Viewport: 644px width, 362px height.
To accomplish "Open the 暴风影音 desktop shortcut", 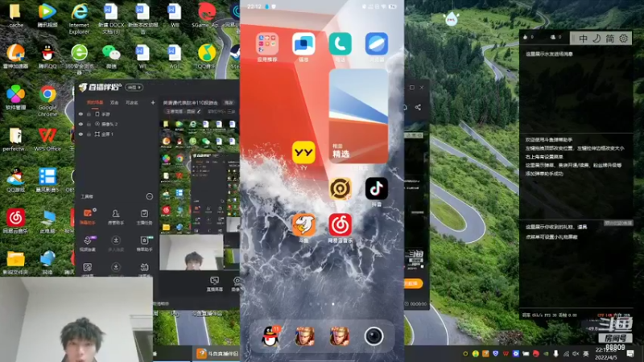I will (47, 180).
